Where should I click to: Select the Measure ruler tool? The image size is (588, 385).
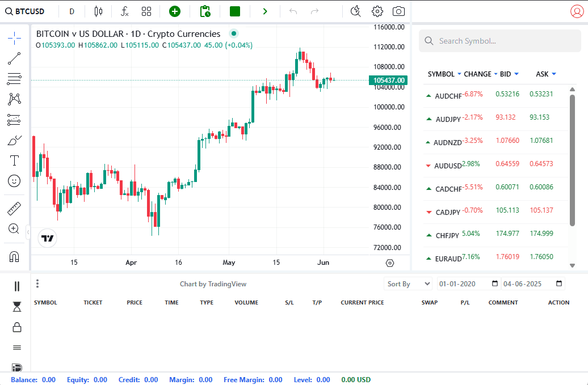click(14, 208)
